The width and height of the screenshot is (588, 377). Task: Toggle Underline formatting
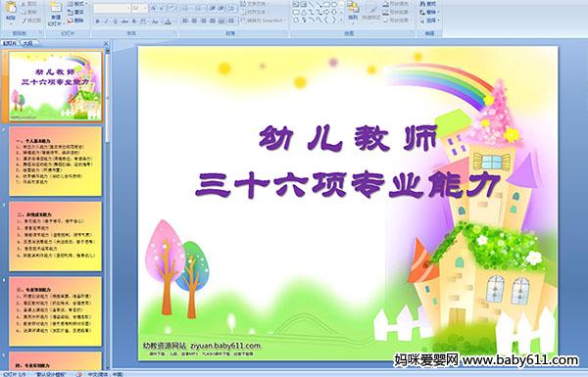click(x=116, y=22)
